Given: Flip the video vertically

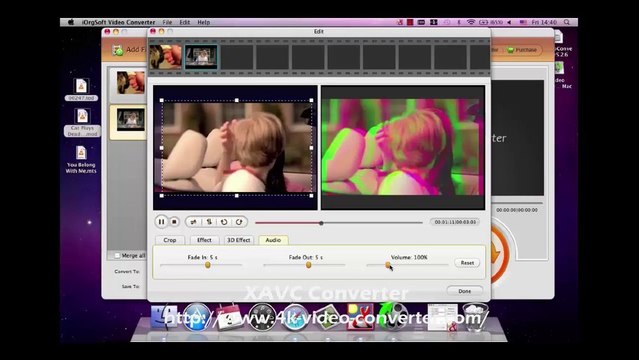Looking at the screenshot, I should [209, 222].
